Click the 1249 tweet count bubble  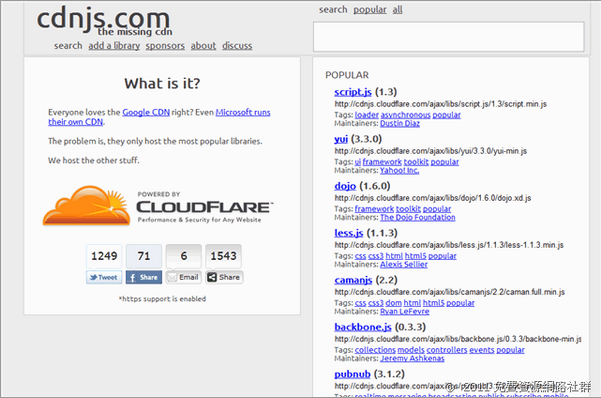104,256
